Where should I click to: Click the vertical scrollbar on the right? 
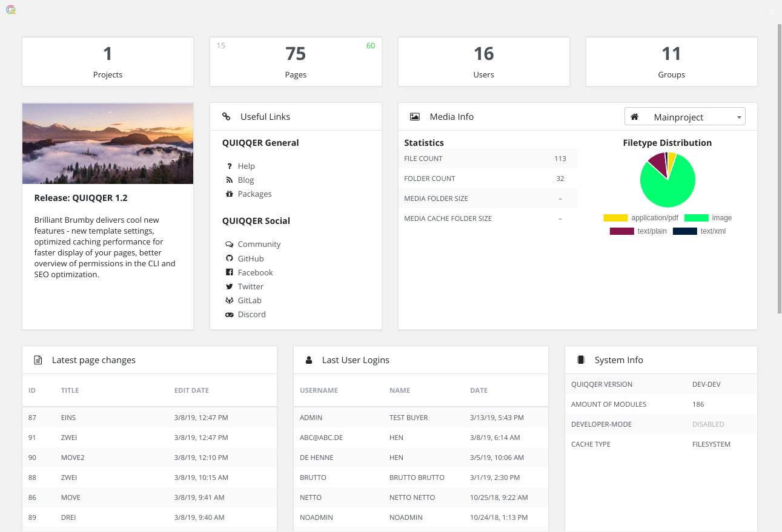click(780, 169)
